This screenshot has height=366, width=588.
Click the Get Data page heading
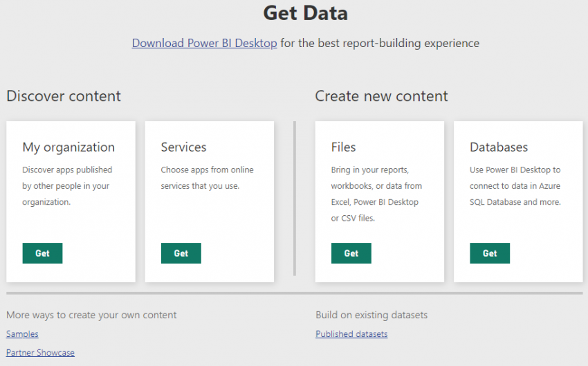306,13
